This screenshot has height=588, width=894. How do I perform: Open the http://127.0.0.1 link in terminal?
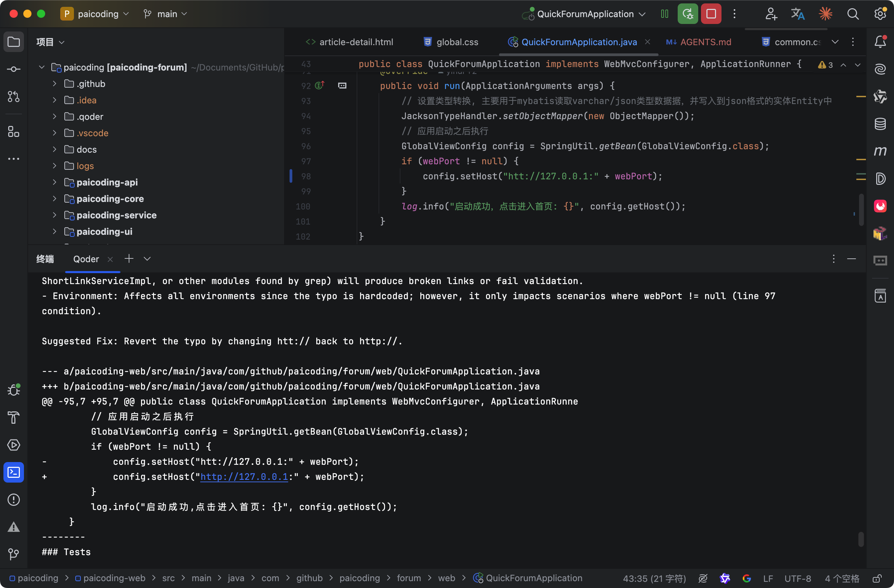click(244, 477)
